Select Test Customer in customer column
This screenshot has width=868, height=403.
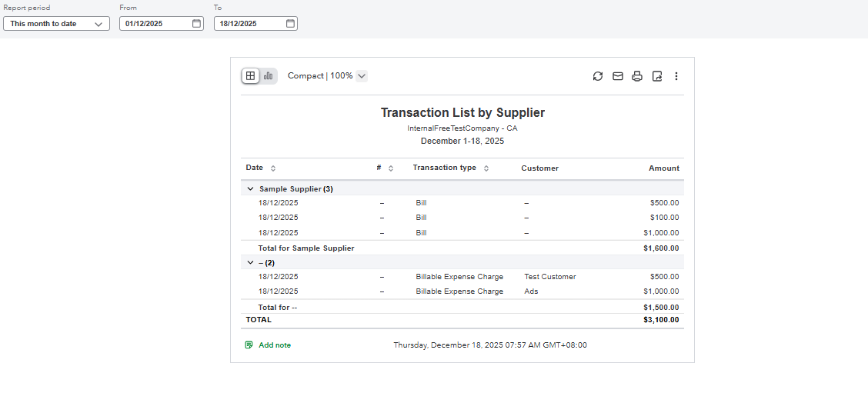550,277
